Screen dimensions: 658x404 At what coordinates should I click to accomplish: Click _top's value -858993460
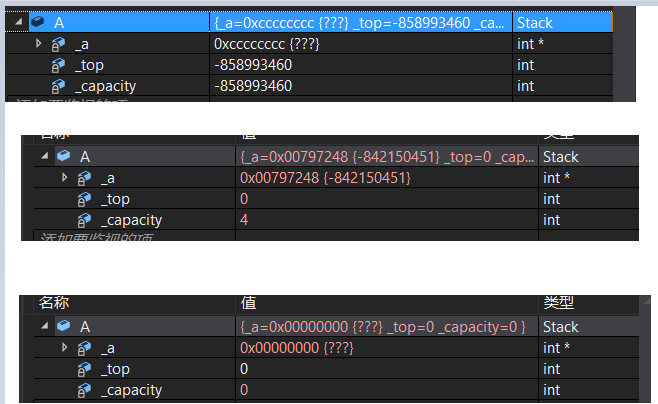point(253,65)
